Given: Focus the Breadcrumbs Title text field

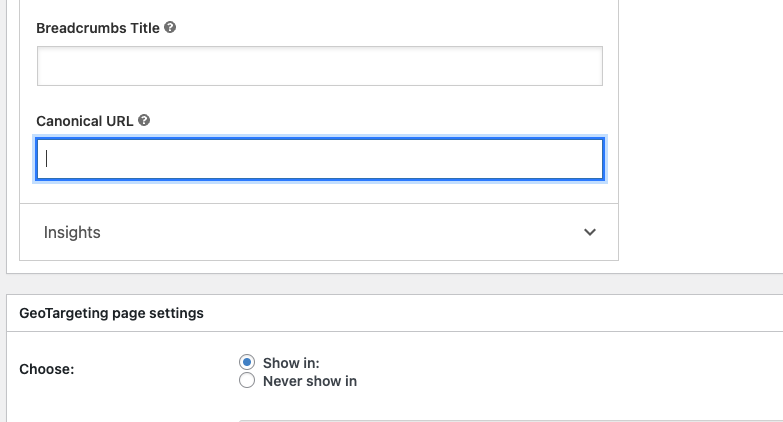Looking at the screenshot, I should coord(319,66).
